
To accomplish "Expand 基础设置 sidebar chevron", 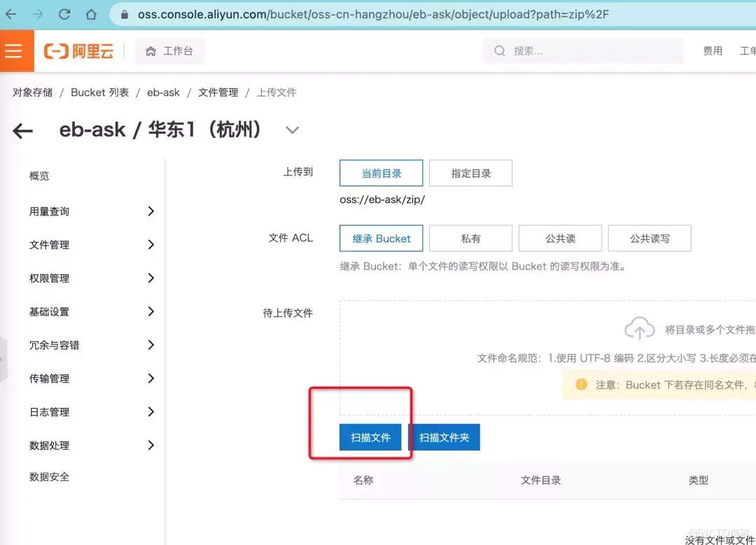I will pos(151,311).
